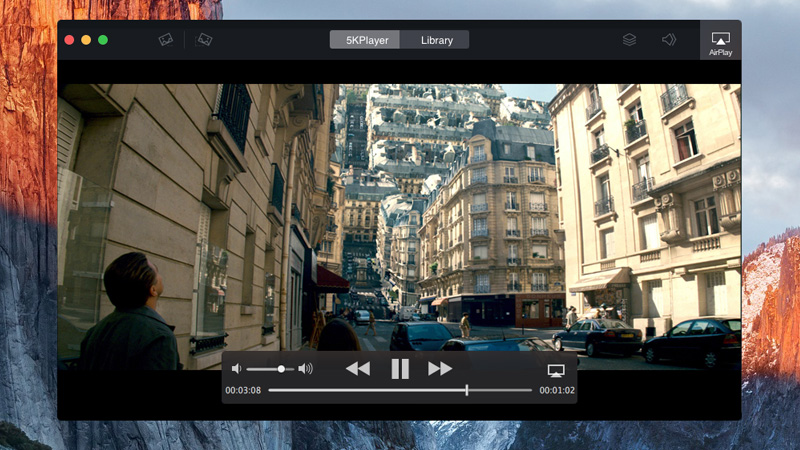Viewport: 800px width, 450px height.
Task: Click the playback progress bar handle
Action: tap(466, 390)
